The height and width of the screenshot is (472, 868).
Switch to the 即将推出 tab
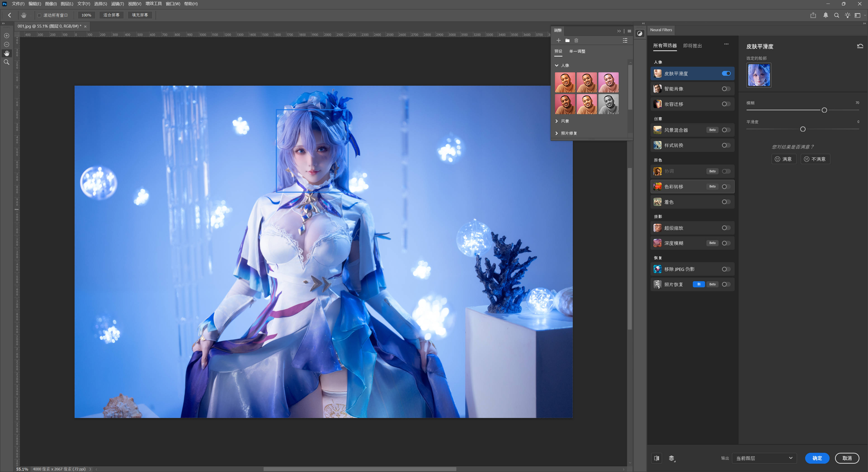pyautogui.click(x=692, y=46)
